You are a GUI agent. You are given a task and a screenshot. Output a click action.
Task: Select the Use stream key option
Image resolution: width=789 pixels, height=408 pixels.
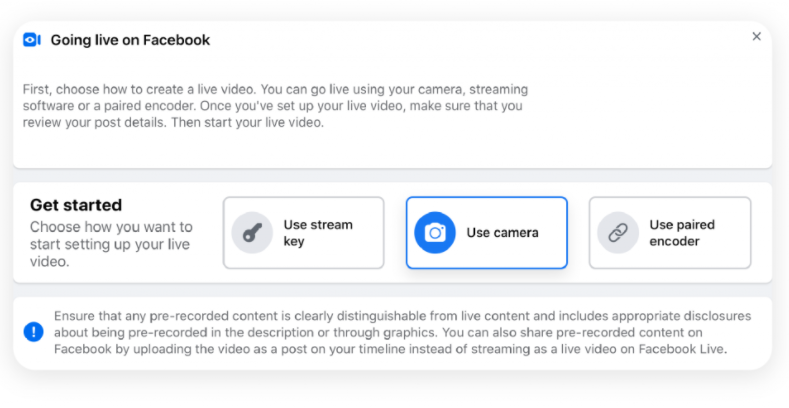coord(303,233)
